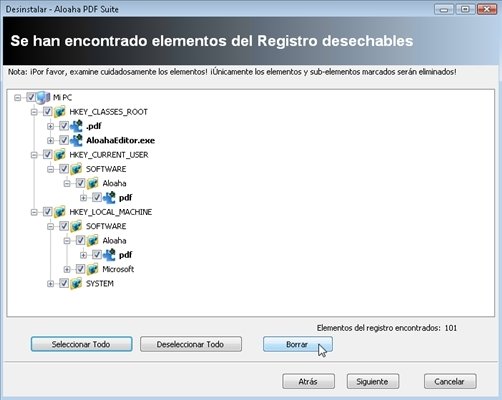
Task: Uncheck the Microsoft checkbox
Action: pyautogui.click(x=80, y=269)
